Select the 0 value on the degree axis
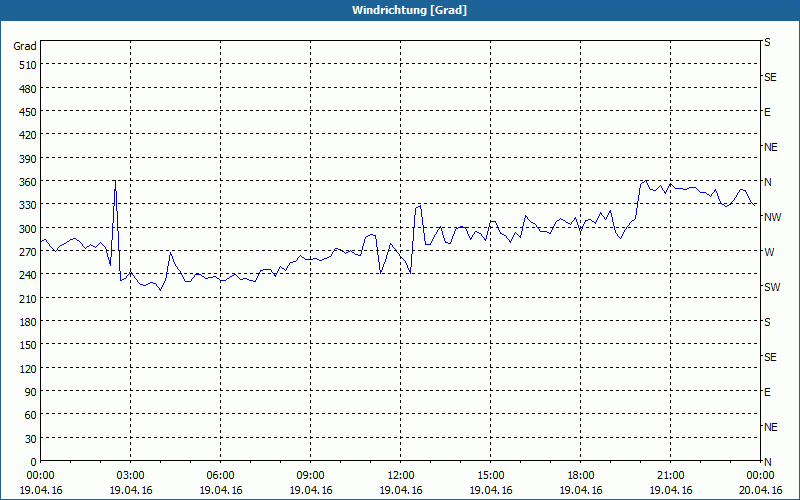800x500 pixels. tap(34, 462)
